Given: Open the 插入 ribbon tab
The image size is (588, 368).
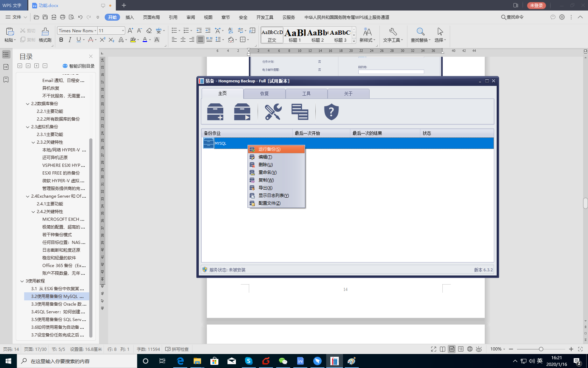Looking at the screenshot, I should [129, 17].
